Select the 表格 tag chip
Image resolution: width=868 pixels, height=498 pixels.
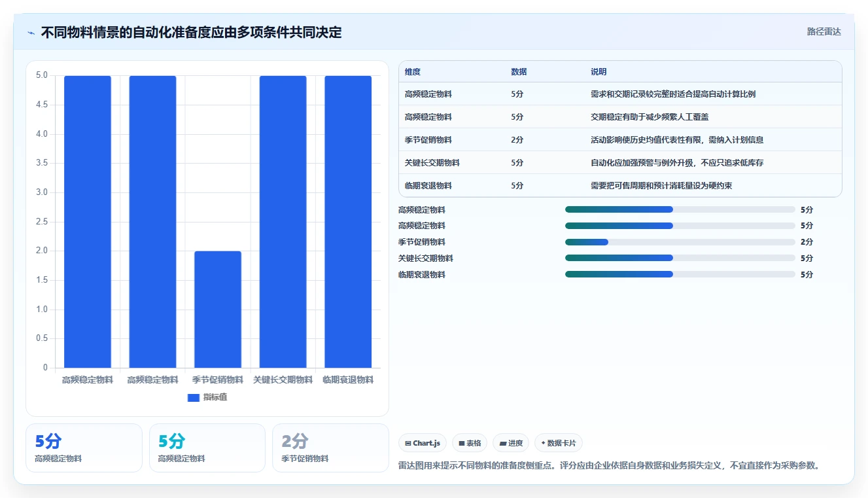[x=470, y=443]
